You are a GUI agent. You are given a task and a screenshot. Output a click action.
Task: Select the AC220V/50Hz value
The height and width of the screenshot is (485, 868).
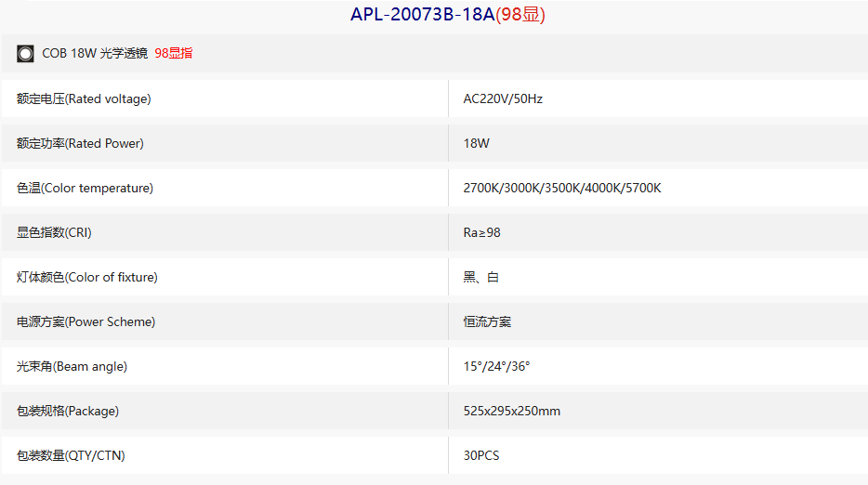click(503, 98)
